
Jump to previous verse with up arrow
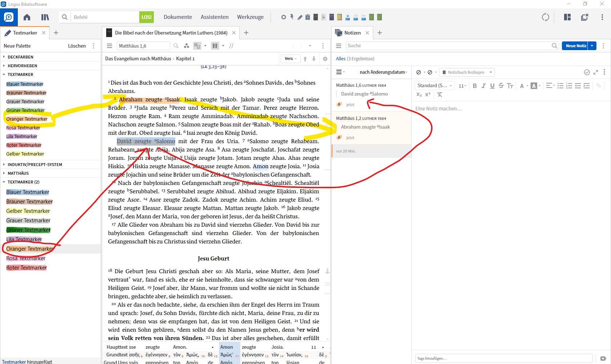(x=305, y=58)
